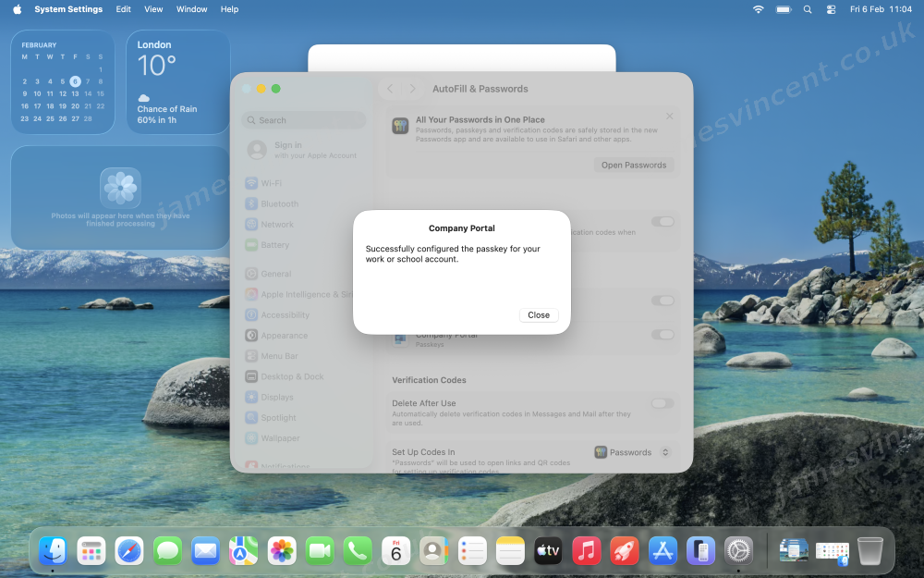Open the Window menu

click(x=191, y=9)
